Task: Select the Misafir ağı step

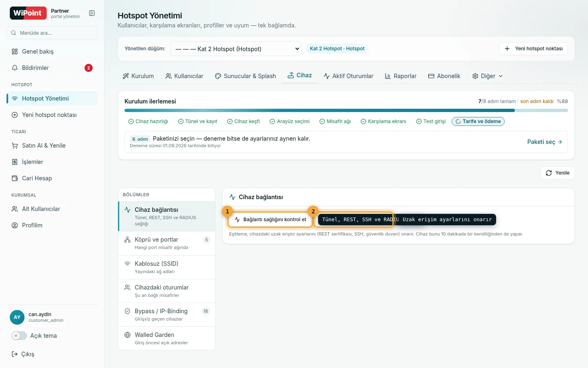Action: coord(335,121)
